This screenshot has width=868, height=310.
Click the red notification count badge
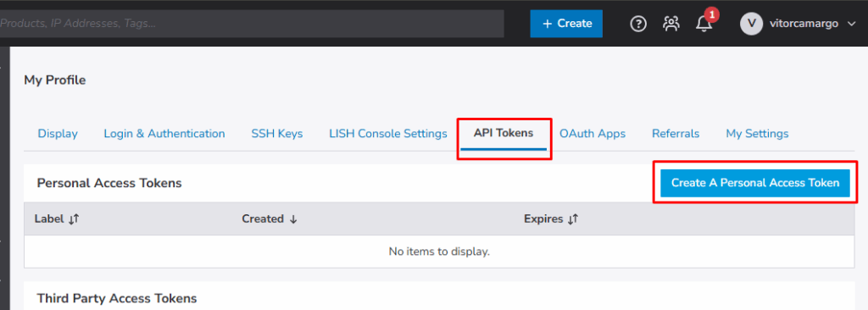click(x=712, y=14)
